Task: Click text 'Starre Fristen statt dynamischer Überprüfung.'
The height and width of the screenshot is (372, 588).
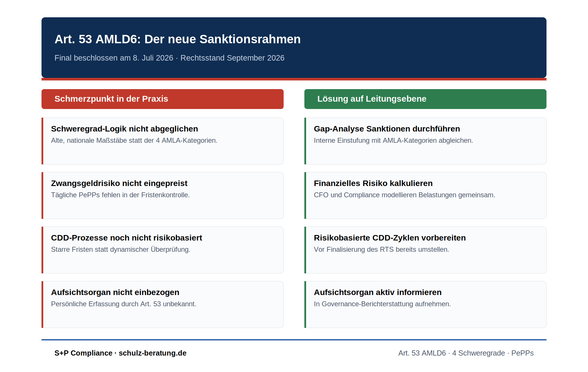Action: point(121,249)
